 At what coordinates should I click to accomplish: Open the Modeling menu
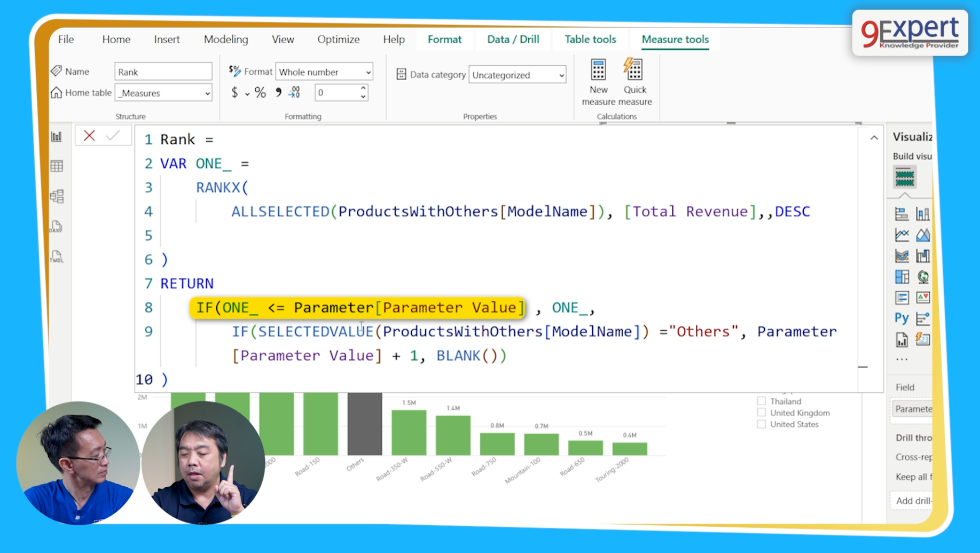click(225, 39)
